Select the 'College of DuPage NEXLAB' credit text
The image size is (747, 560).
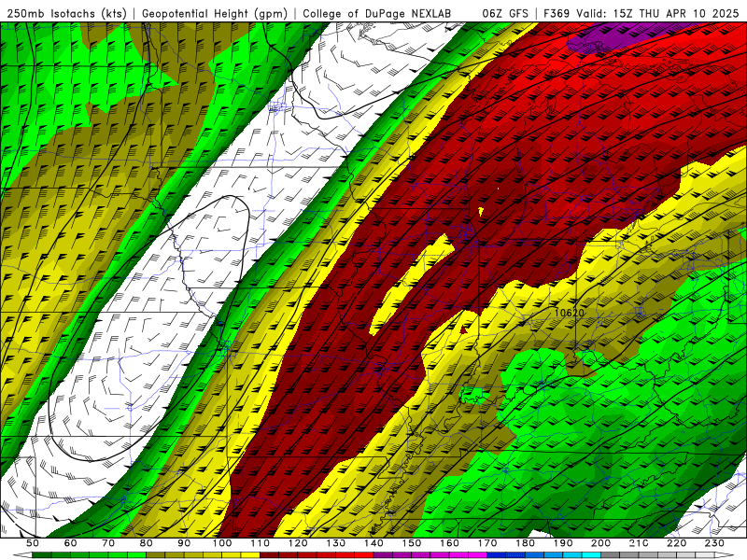376,13
